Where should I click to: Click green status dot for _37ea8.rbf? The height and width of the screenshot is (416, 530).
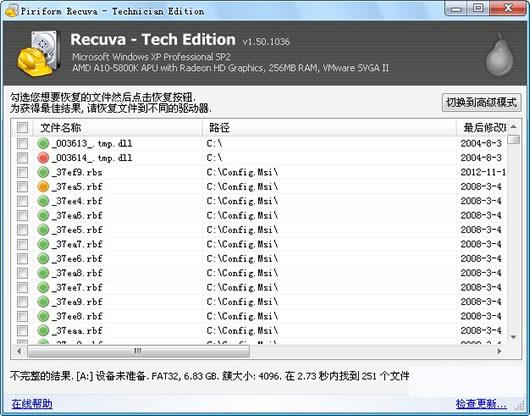(x=43, y=273)
